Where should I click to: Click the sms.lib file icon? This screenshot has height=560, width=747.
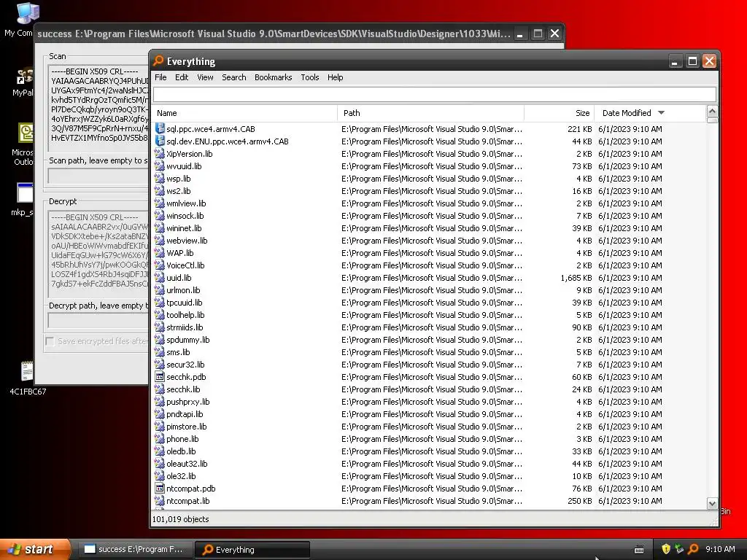coord(160,352)
